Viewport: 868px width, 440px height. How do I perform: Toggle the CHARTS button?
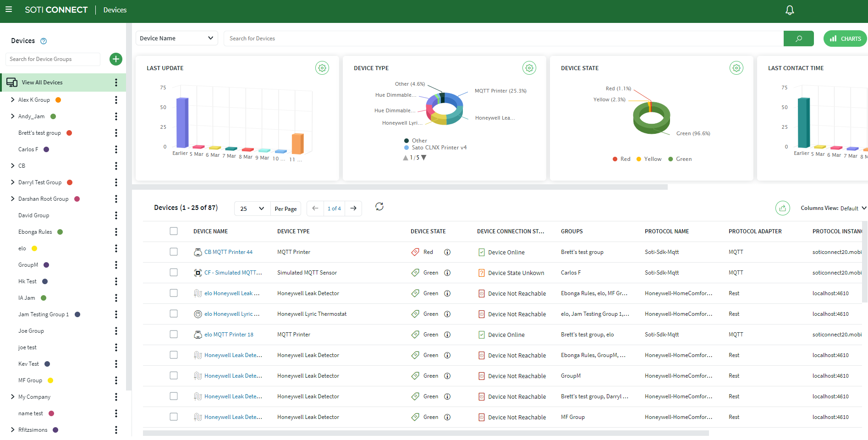[845, 38]
